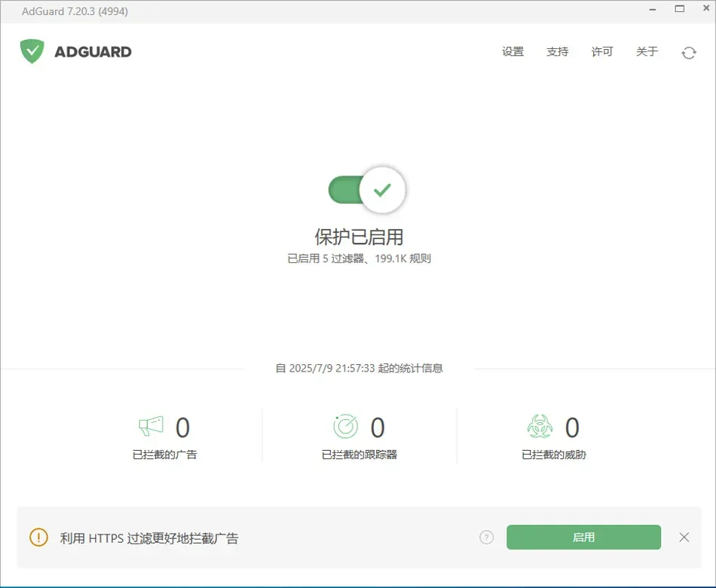Click the blocked threats biohazard icon

(x=540, y=426)
